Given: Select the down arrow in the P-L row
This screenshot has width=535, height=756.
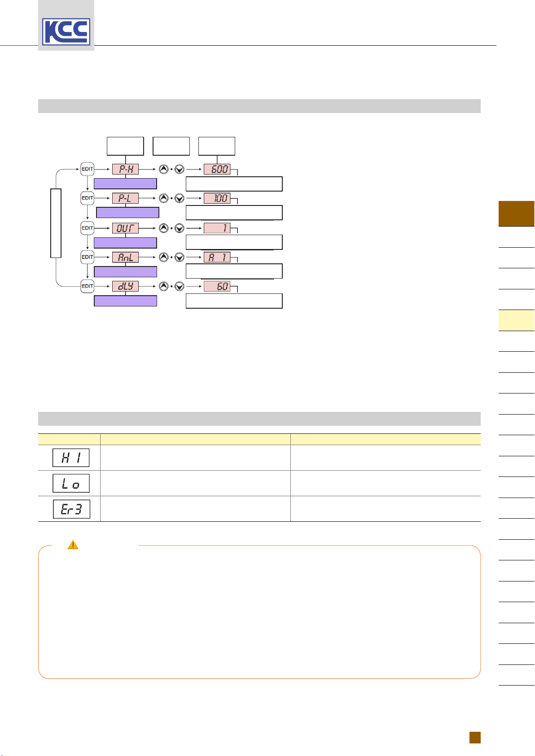Looking at the screenshot, I should (180, 198).
